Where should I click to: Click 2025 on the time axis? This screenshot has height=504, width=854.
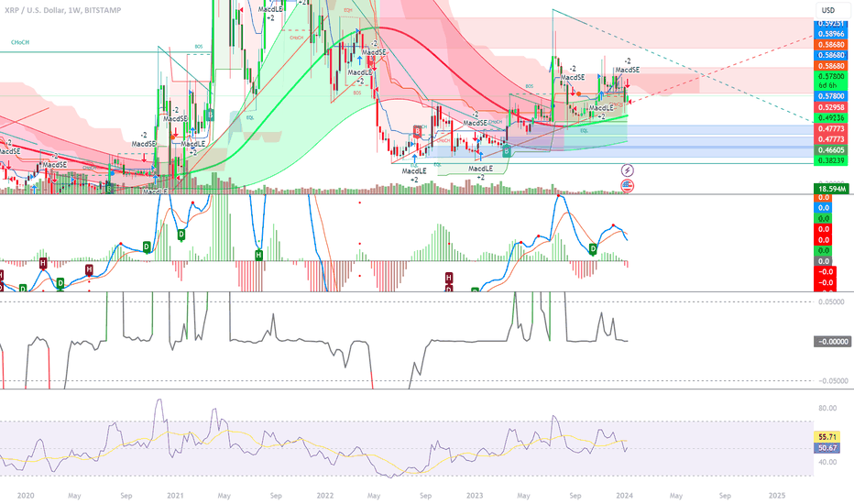[x=777, y=495]
